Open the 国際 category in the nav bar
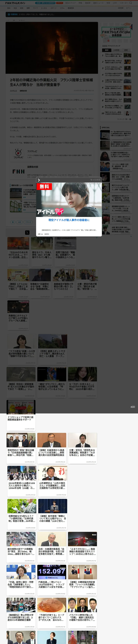This screenshot has width=138, height=644. pos(28,8)
